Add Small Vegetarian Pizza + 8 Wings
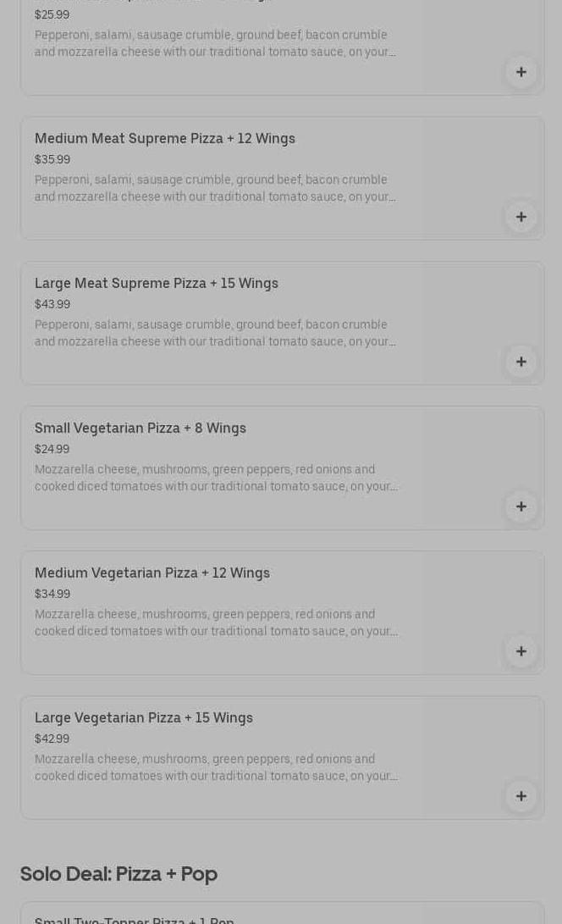Image resolution: width=562 pixels, height=924 pixels. [521, 506]
